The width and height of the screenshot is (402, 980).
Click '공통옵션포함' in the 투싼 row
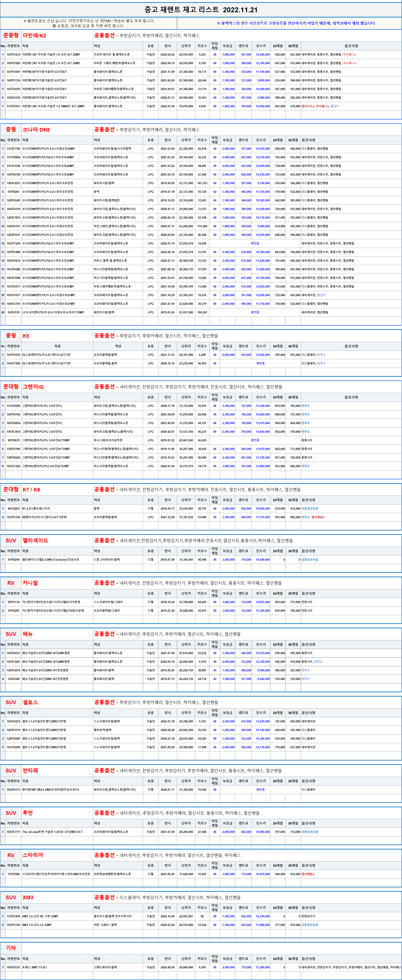[x=310, y=832]
